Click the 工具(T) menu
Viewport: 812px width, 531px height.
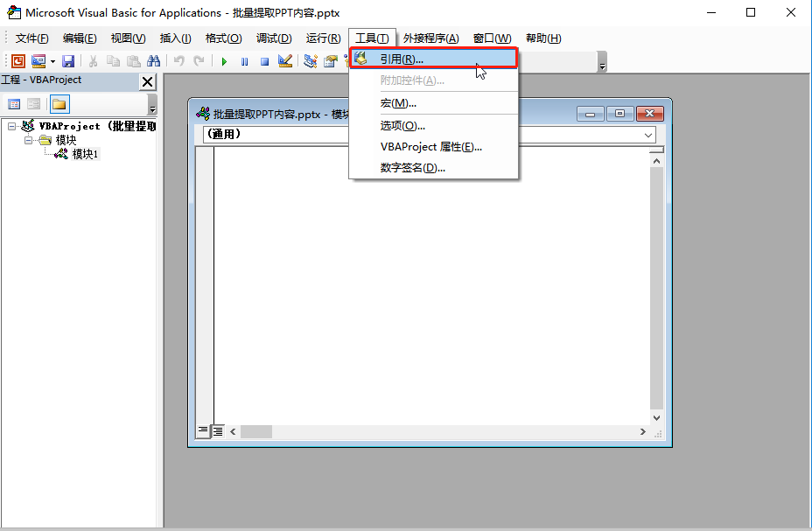coord(372,38)
